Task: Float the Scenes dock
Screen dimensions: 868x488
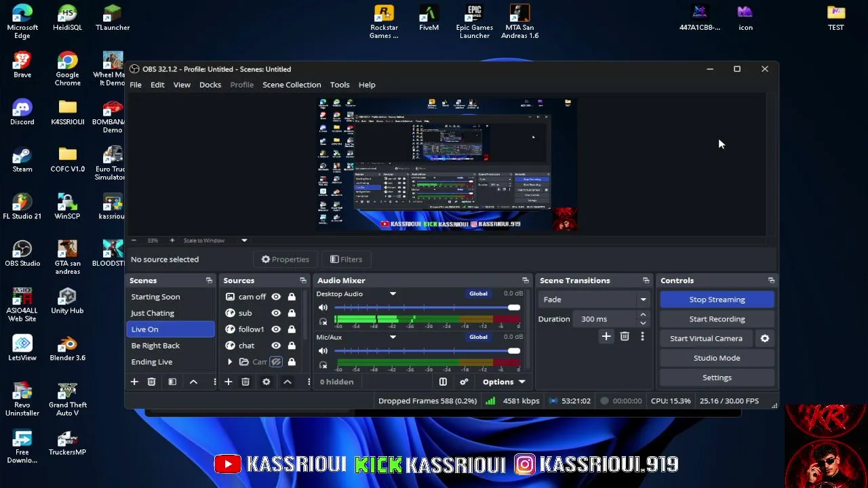Action: pyautogui.click(x=209, y=281)
